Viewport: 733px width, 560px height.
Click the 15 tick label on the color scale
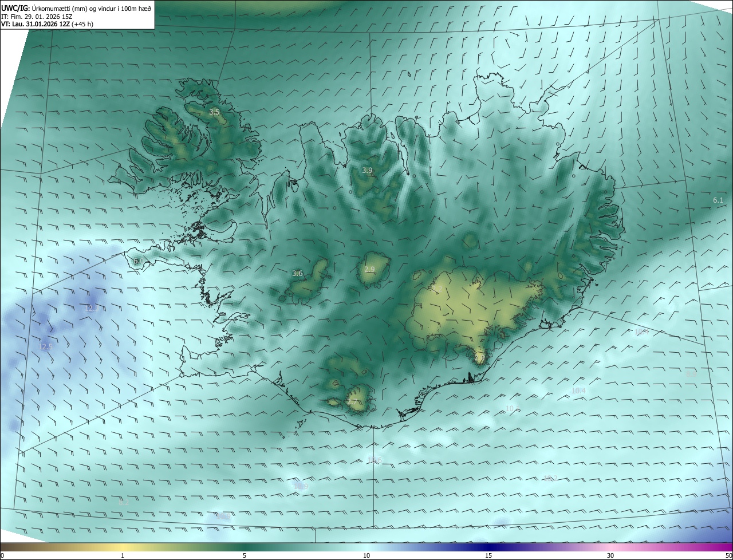(x=488, y=555)
